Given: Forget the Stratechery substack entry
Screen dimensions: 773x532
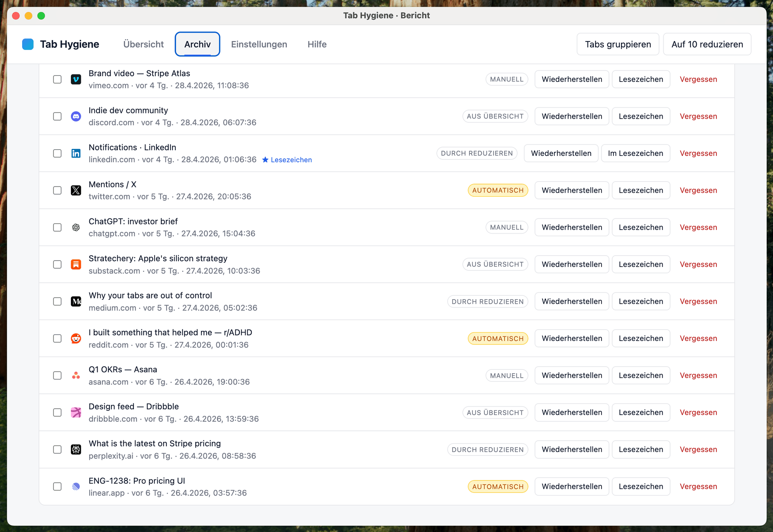Looking at the screenshot, I should pos(698,264).
